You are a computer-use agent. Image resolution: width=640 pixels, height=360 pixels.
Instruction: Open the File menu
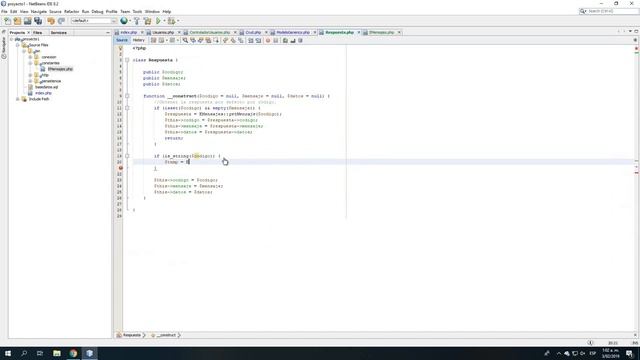coord(4,12)
